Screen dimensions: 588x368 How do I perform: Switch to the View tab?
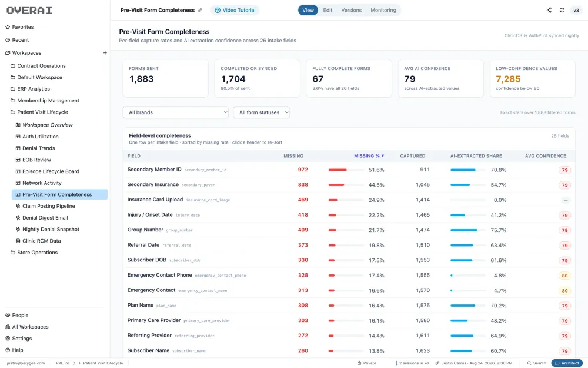[308, 10]
